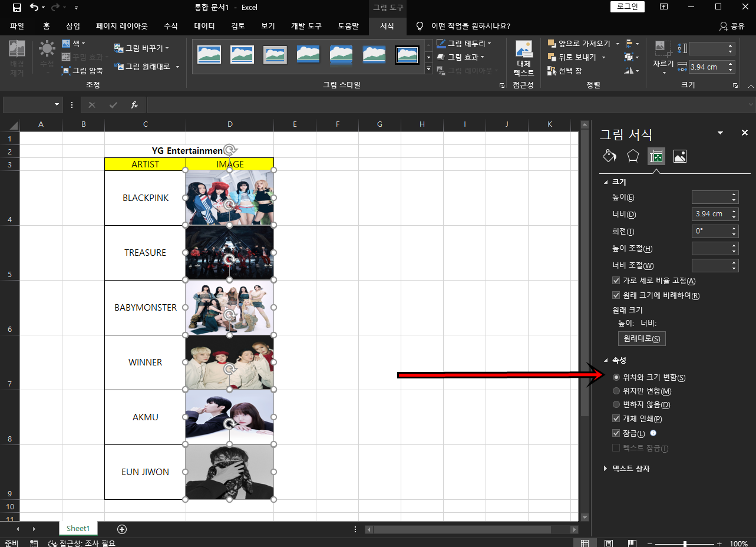This screenshot has height=547, width=756.
Task: Click the group objects icon in 정렬 group
Action: tap(632, 57)
